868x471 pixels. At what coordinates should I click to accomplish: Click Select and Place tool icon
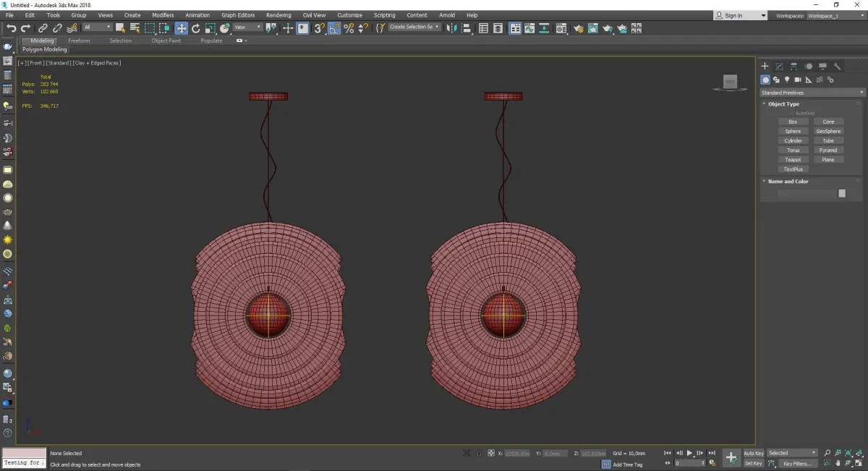(224, 28)
